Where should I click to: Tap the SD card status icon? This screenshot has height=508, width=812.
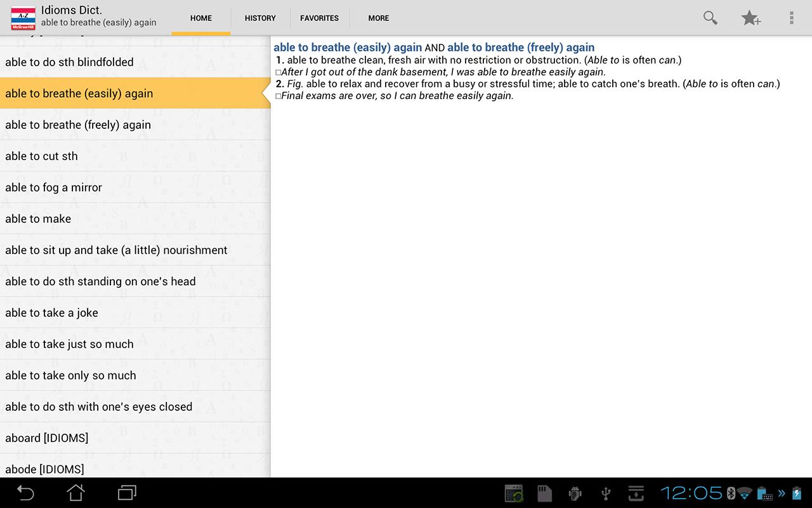(x=544, y=493)
